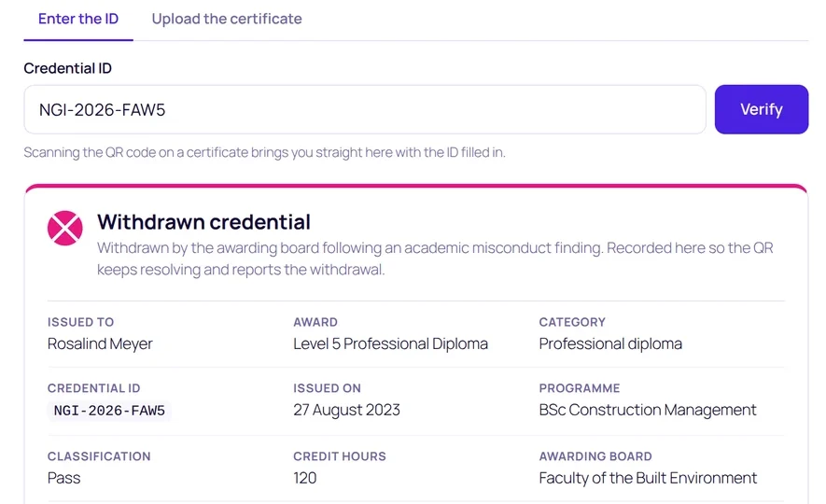Focus the Credential ID input field

[365, 109]
